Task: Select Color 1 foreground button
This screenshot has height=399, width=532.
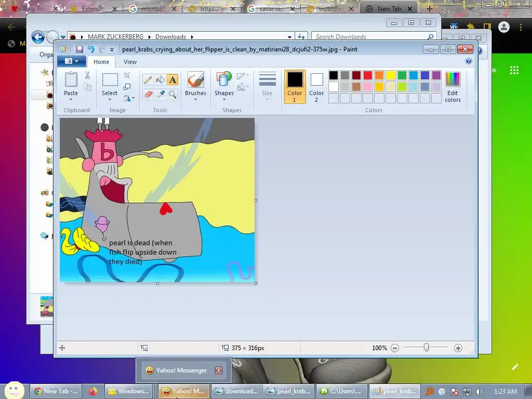Action: (295, 87)
